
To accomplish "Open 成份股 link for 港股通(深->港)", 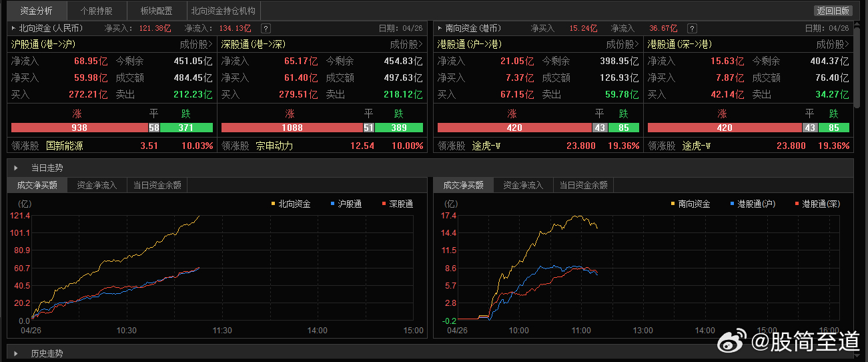I will coord(833,44).
